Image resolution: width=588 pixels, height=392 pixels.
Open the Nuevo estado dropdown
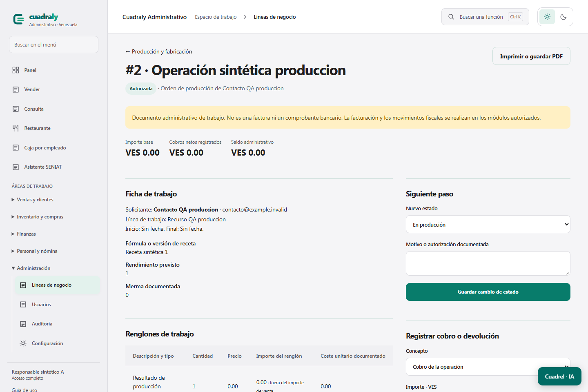[x=488, y=224]
